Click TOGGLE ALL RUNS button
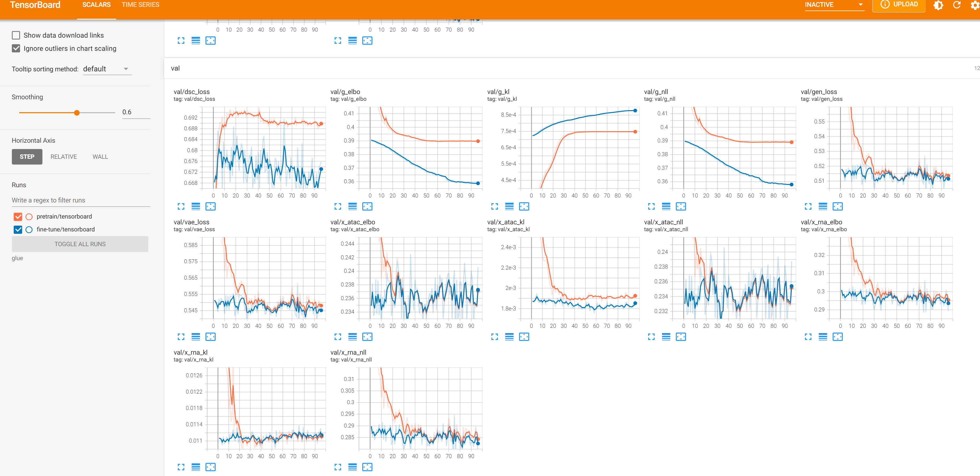The height and width of the screenshot is (476, 980). 80,244
